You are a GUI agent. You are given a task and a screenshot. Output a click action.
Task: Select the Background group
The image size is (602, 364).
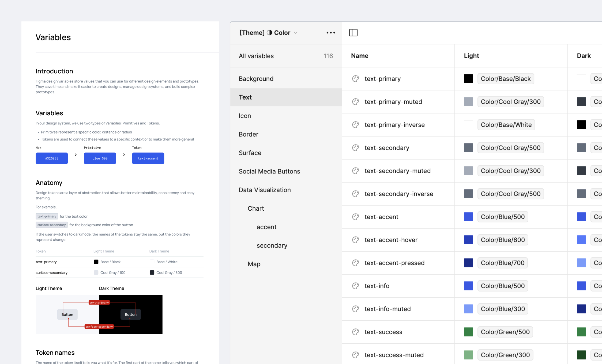(x=286, y=79)
